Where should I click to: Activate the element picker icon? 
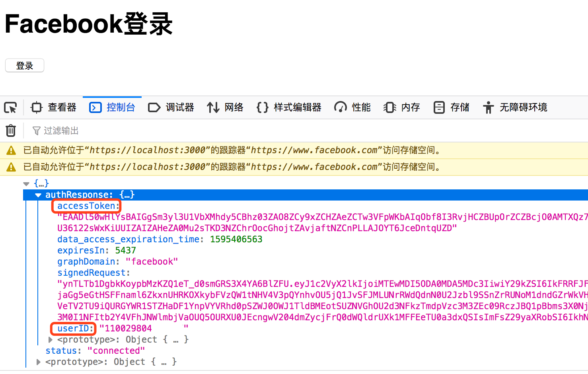point(11,107)
